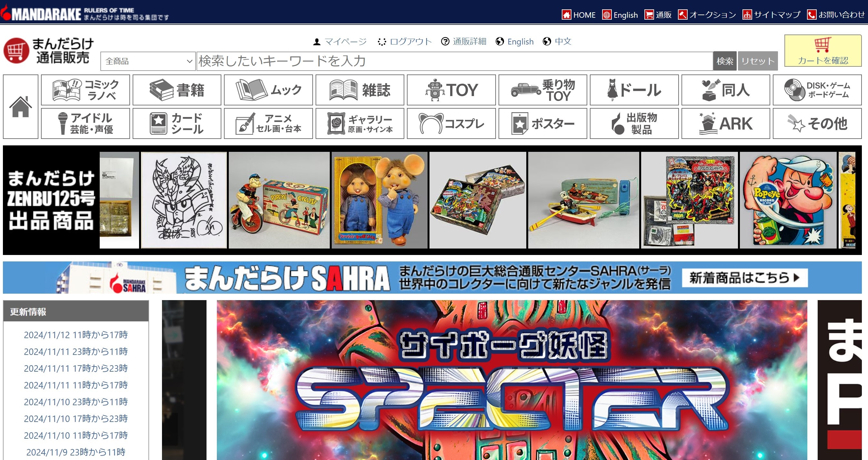
Task: Open お問い合わせ contact link
Action: (x=836, y=15)
